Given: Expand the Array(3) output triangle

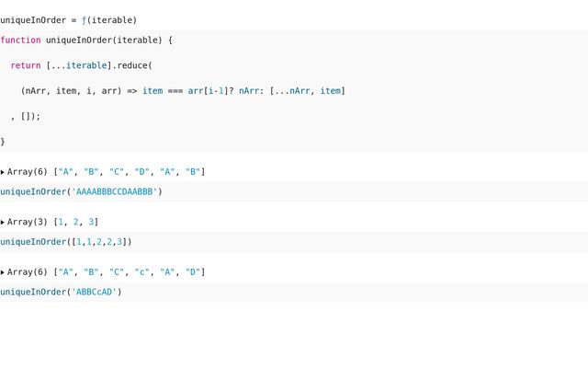Looking at the screenshot, I should (x=3, y=222).
